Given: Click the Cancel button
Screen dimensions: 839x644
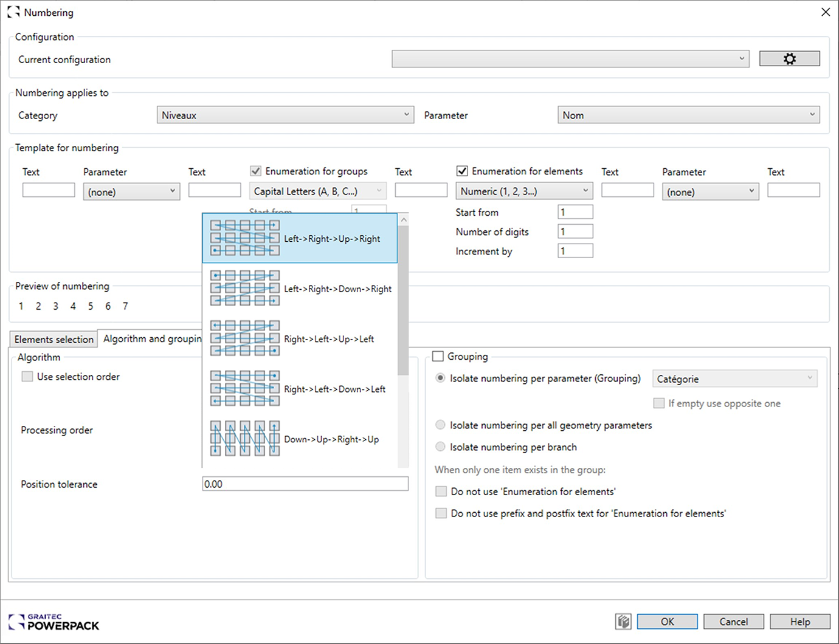Looking at the screenshot, I should (x=733, y=622).
